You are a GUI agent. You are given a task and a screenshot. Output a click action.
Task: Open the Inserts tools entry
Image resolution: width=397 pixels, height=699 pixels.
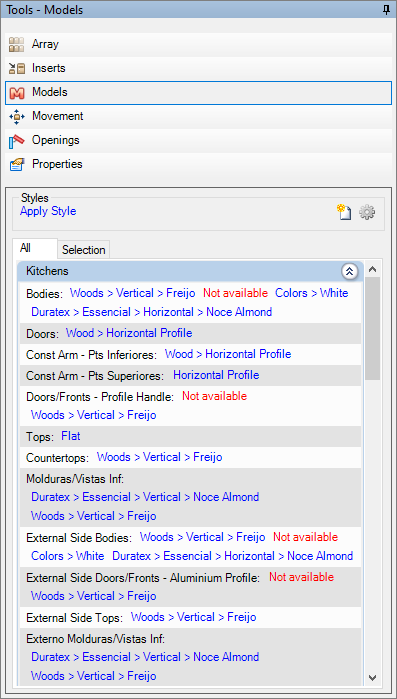pyautogui.click(x=199, y=69)
